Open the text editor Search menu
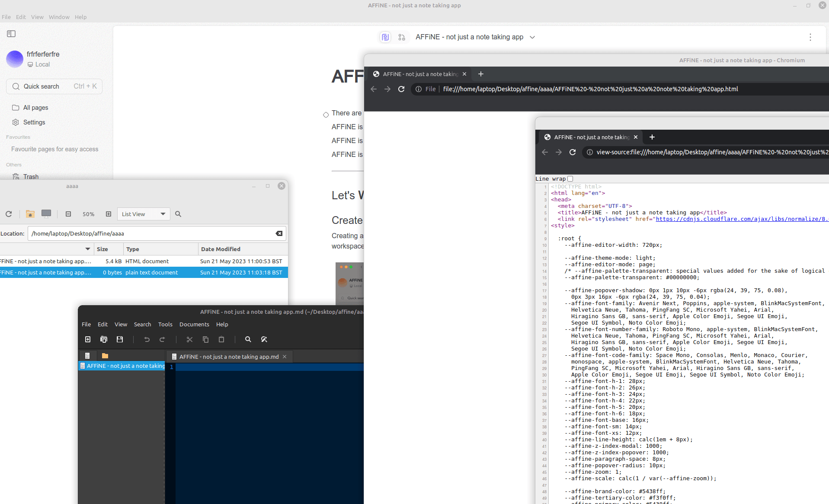The image size is (829, 504). tap(142, 324)
